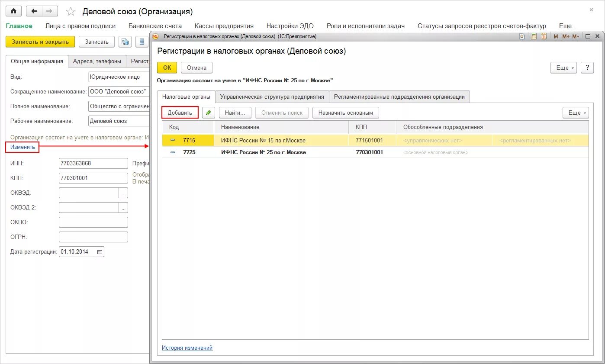
Task: Open the ОКВЭД selection ellipsis button
Action: pos(124,193)
